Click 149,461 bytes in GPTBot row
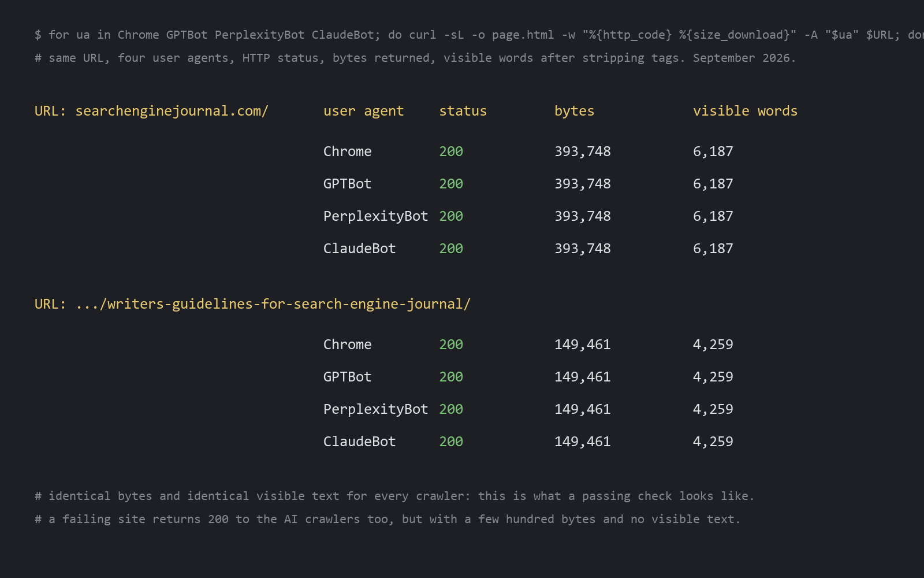This screenshot has width=924, height=578. [x=583, y=377]
